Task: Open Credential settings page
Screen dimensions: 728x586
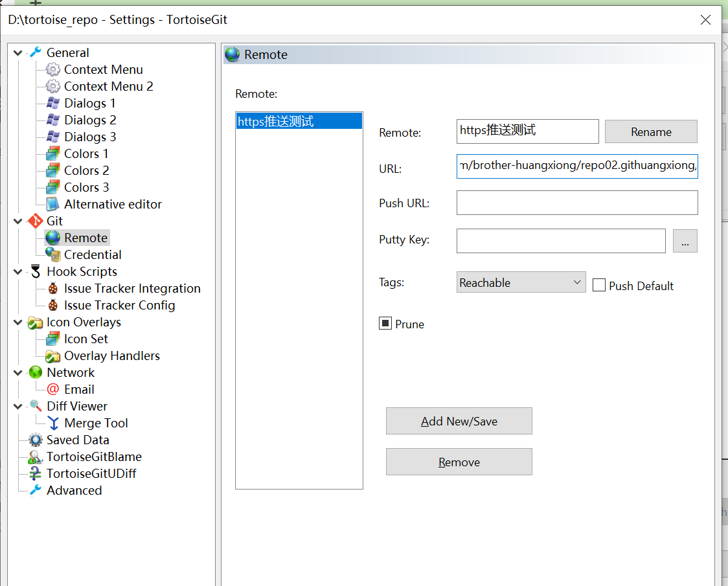Action: (93, 255)
